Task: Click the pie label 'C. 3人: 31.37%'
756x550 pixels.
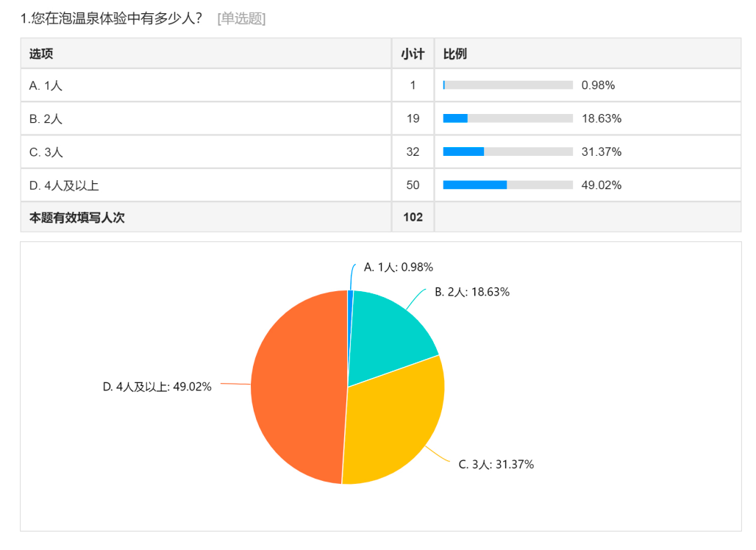Action: pyautogui.click(x=496, y=464)
